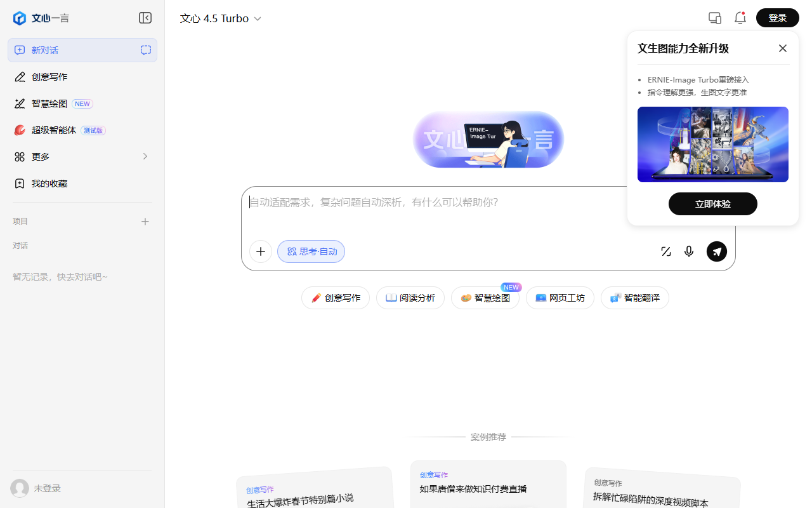Viewport: 812px width, 508px height.
Task: Start a 新对话 conversation
Action: click(44, 50)
